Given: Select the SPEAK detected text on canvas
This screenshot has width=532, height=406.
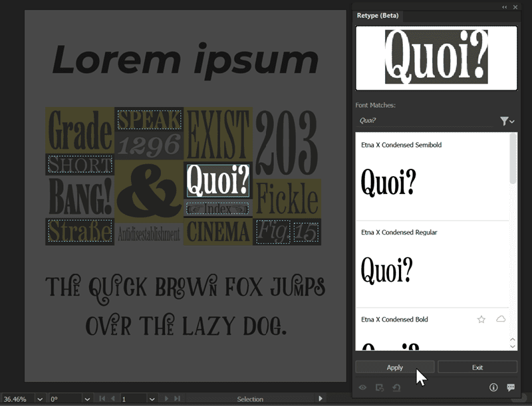Looking at the screenshot, I should coord(149,120).
